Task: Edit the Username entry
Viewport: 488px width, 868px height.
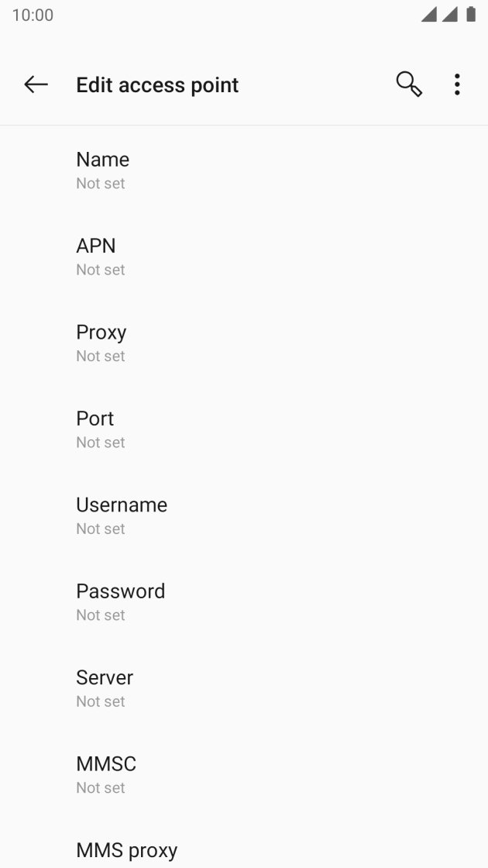Action: click(121, 505)
